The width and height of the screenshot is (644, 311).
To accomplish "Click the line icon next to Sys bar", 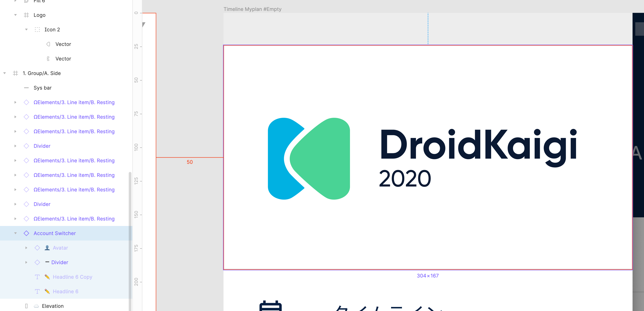I will coord(26,88).
